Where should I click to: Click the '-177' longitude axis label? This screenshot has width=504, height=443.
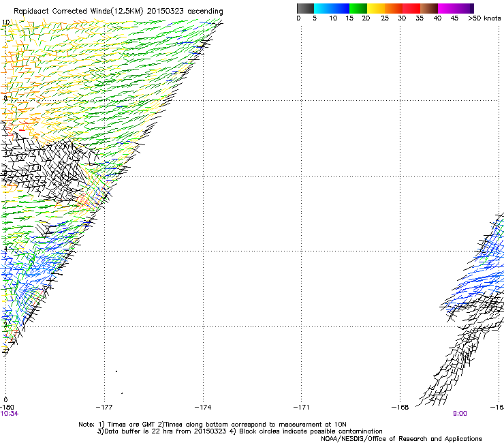pyautogui.click(x=104, y=408)
